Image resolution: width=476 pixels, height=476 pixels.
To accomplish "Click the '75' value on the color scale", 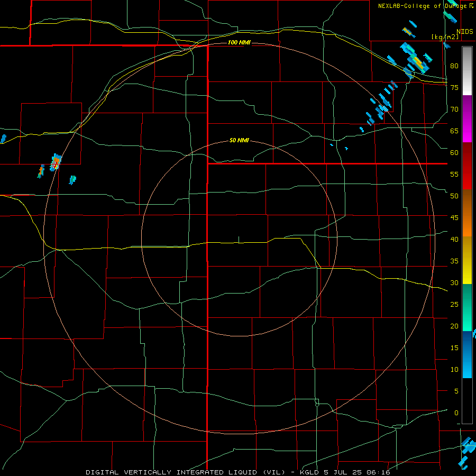I will 454,87.
